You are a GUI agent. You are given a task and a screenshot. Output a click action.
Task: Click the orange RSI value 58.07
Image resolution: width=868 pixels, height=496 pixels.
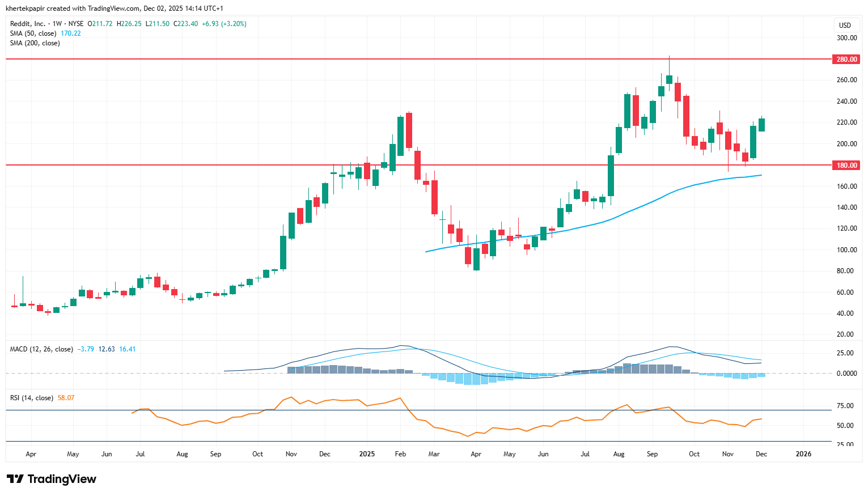tap(66, 398)
